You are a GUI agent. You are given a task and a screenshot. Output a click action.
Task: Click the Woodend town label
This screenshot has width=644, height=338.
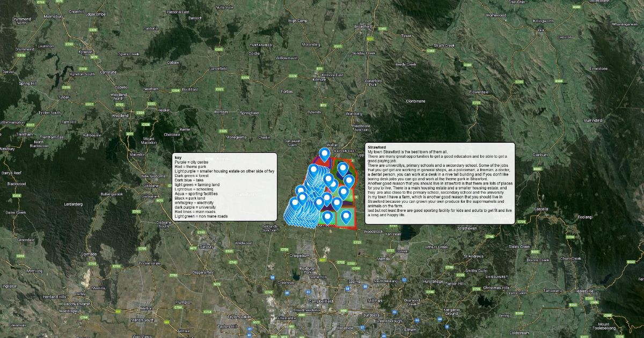click(x=120, y=115)
